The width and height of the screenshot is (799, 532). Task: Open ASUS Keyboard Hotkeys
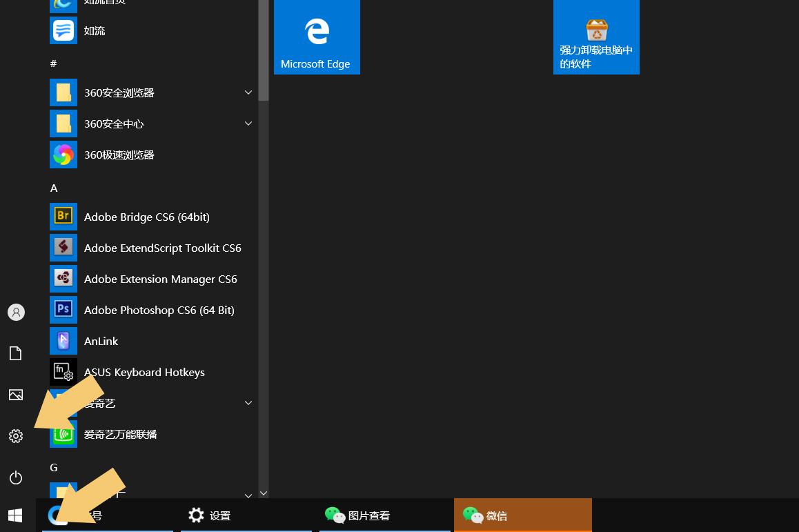pyautogui.click(x=144, y=372)
